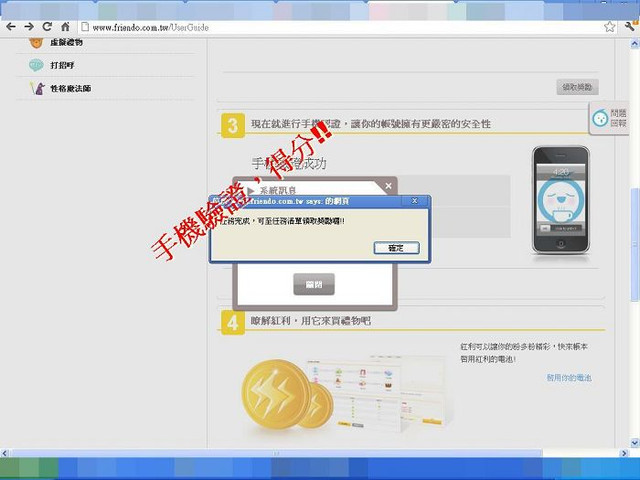Open the 問題回報 feedback tab
The width and height of the screenshot is (640, 480).
point(609,118)
